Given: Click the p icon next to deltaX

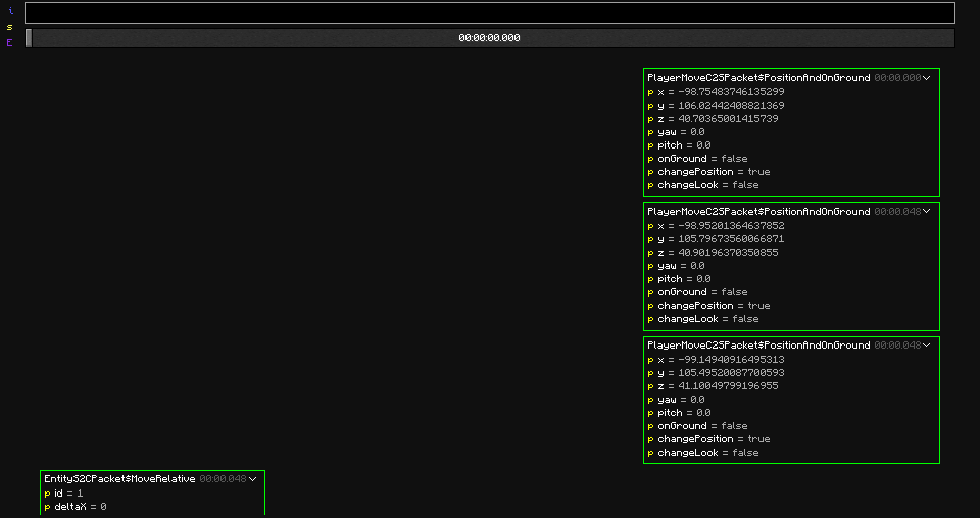Looking at the screenshot, I should (46, 506).
